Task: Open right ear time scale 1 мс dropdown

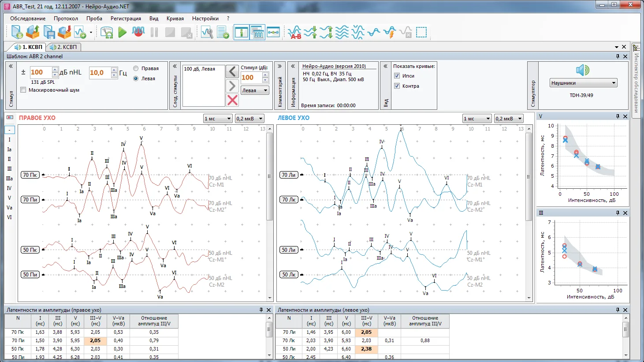Action: [218, 119]
